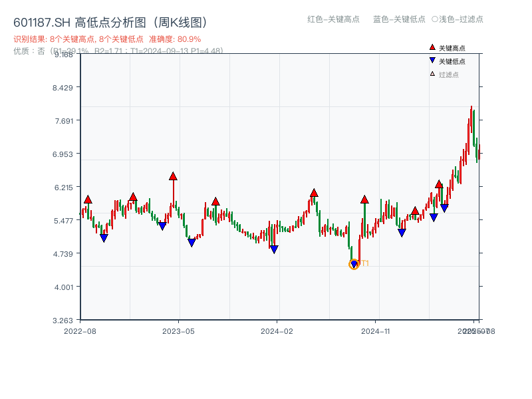Click the orange T1 label
This screenshot has height=399, width=532.
click(x=365, y=263)
